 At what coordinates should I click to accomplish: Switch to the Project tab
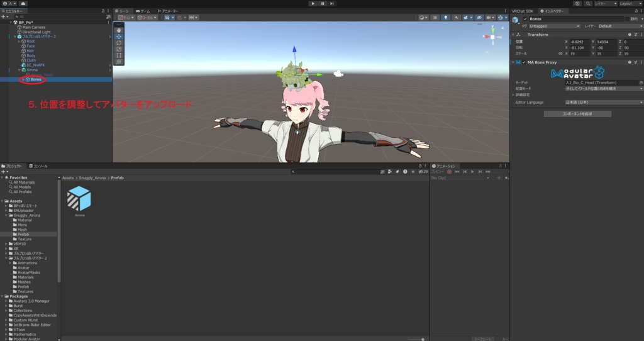12,166
